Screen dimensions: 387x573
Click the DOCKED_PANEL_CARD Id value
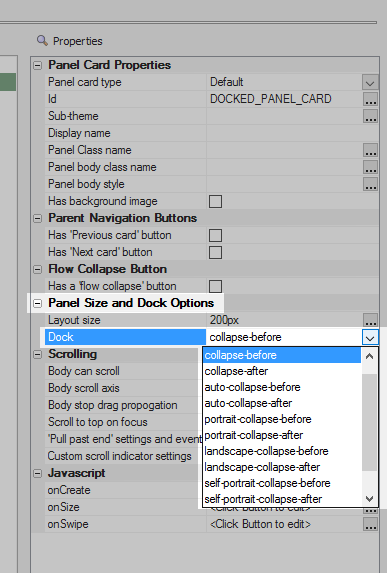pos(271,99)
